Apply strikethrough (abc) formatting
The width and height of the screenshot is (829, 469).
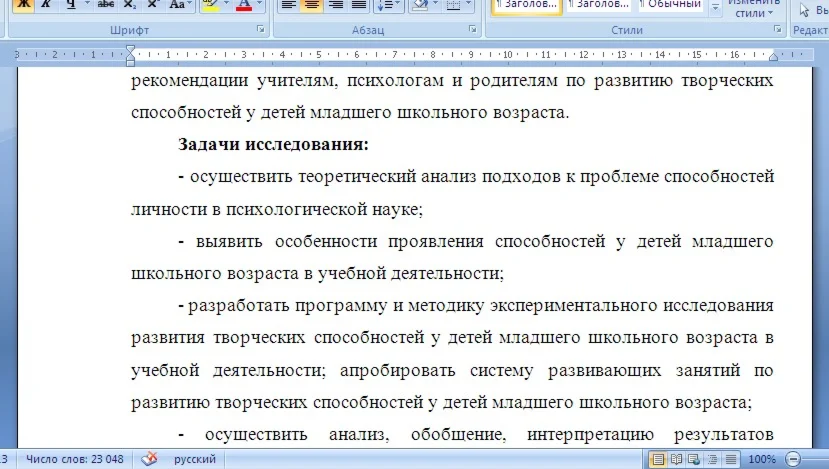[x=106, y=5]
